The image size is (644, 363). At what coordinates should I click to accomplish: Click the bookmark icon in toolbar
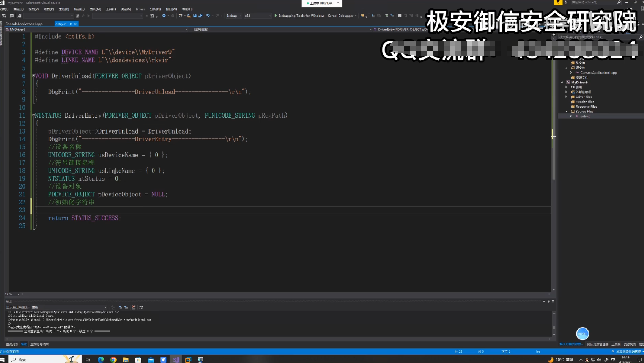tap(400, 16)
